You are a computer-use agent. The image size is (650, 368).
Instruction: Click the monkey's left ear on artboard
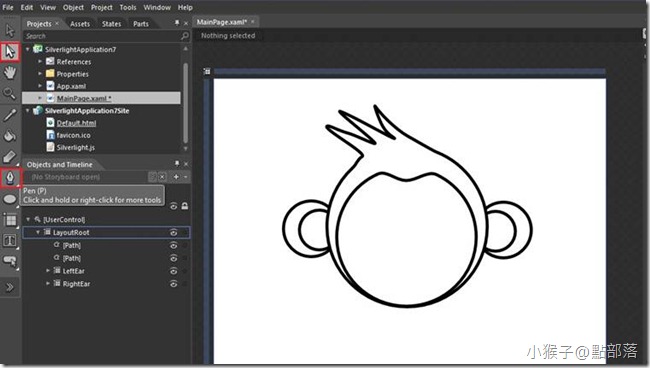tap(306, 229)
